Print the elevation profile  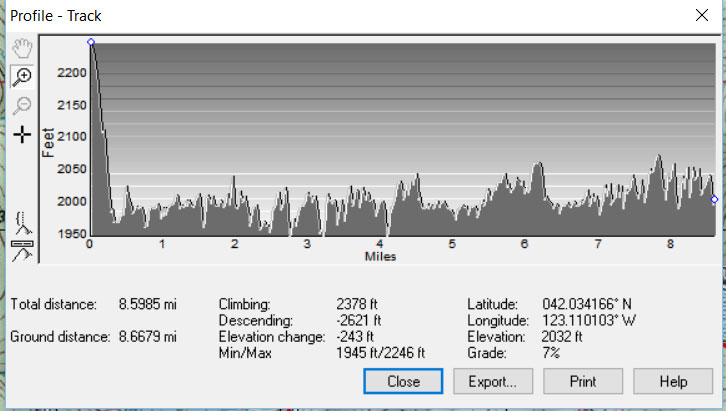[x=583, y=381]
